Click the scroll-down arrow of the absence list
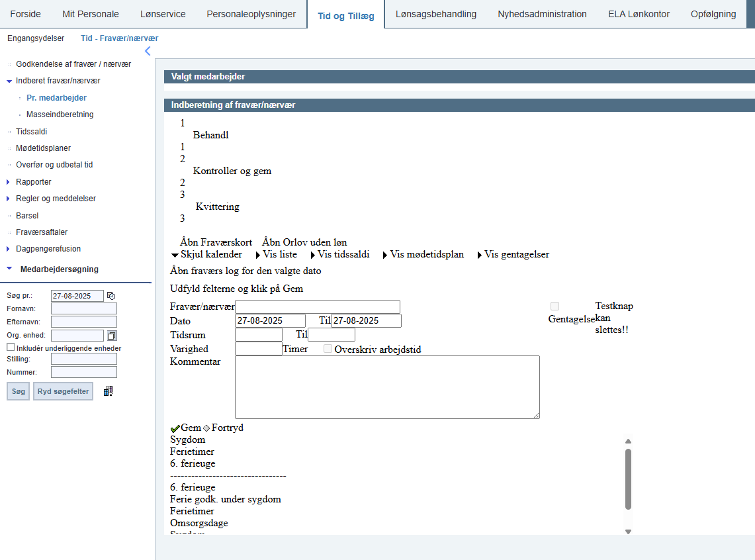 tap(628, 532)
